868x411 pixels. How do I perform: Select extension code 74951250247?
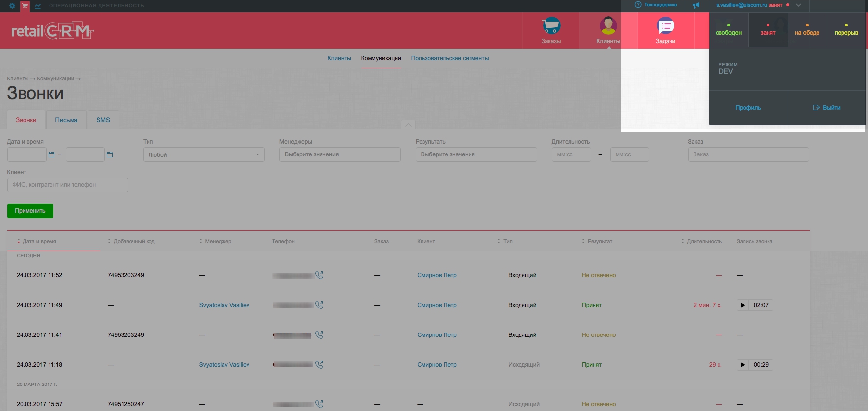coord(126,404)
